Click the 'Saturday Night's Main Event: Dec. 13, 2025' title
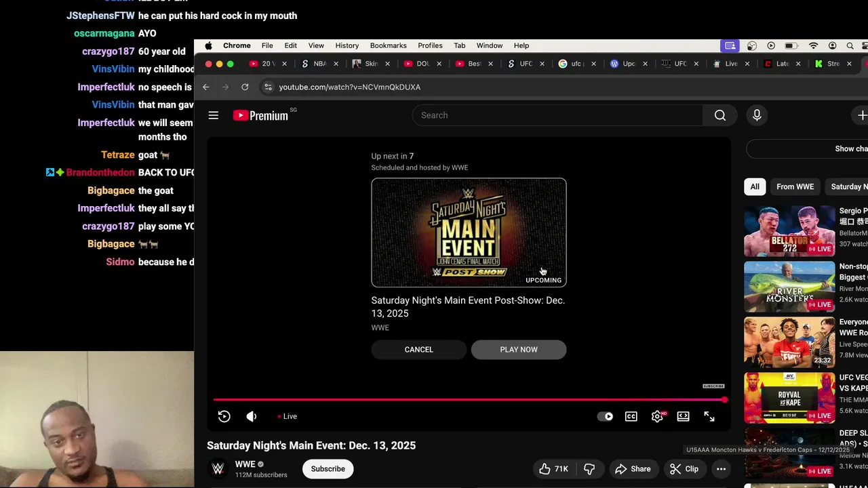The height and width of the screenshot is (488, 868). point(311,445)
